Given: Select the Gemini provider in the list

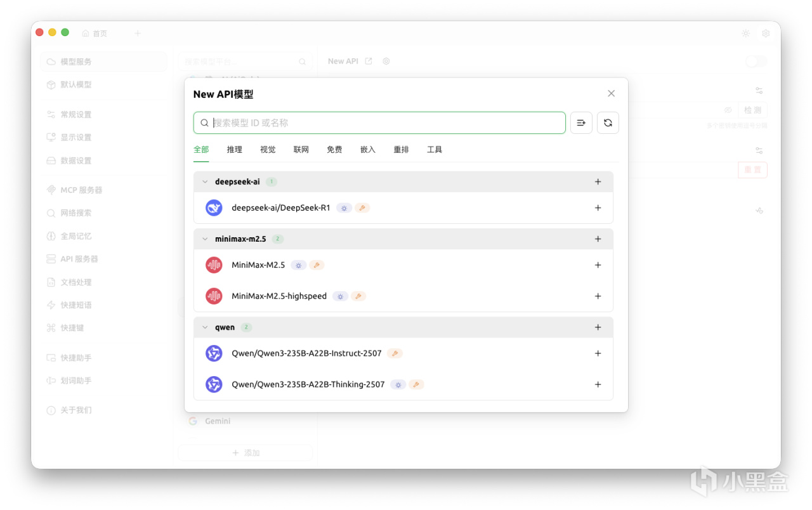Looking at the screenshot, I should click(246, 421).
